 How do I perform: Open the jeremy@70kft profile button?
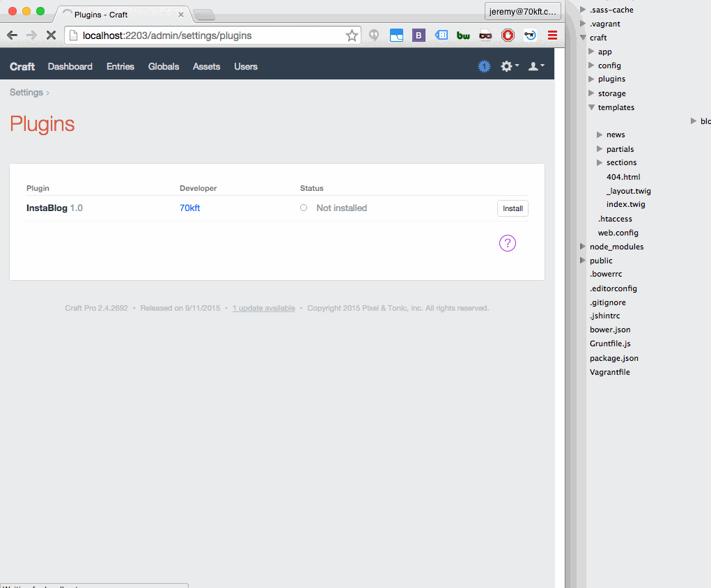[522, 11]
